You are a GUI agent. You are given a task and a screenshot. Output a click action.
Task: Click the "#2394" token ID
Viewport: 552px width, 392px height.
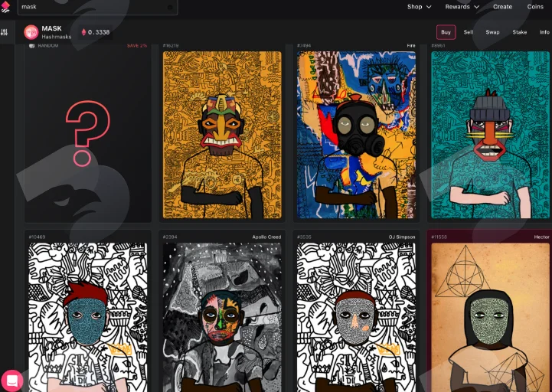point(170,237)
